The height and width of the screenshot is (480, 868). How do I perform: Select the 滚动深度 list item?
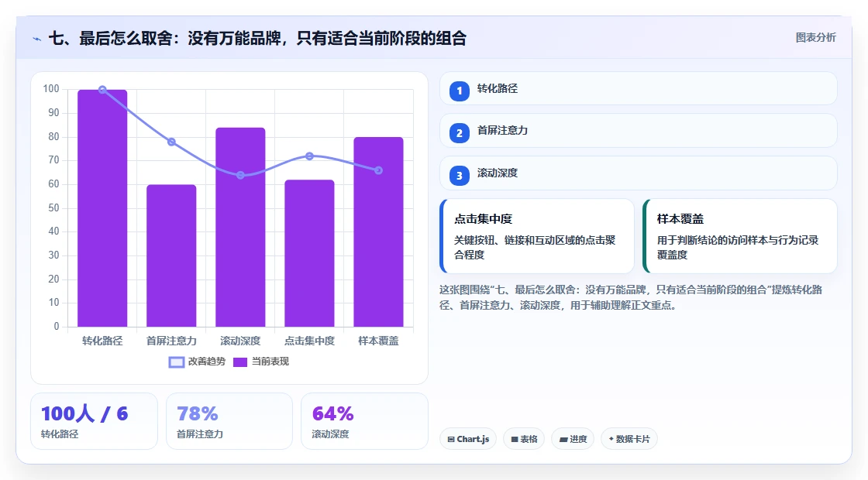click(639, 173)
